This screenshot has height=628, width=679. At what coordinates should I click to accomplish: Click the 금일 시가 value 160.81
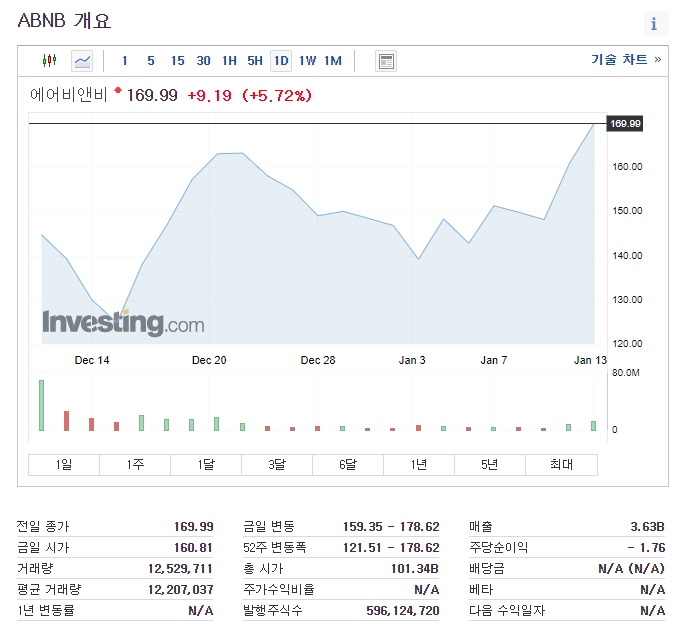(193, 547)
